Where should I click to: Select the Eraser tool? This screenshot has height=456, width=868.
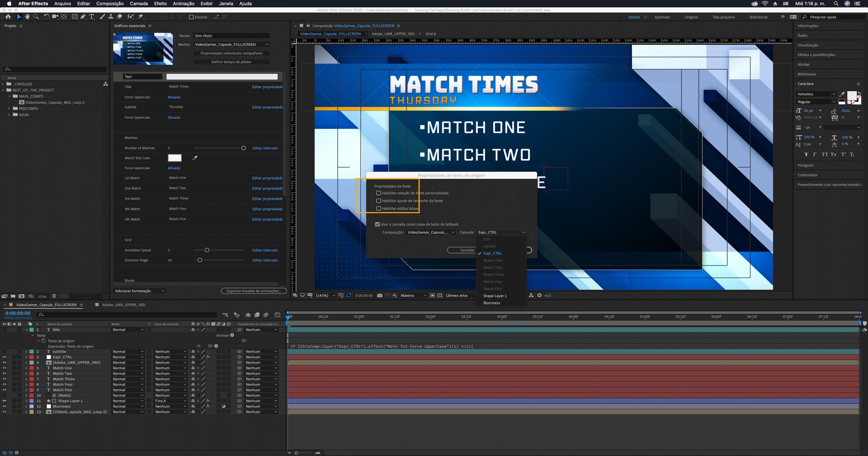119,16
